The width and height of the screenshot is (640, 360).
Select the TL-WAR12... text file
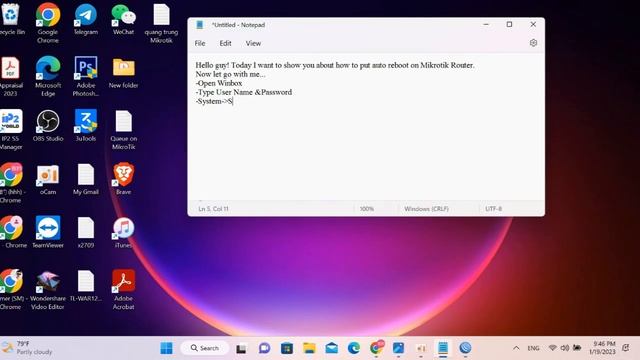[x=86, y=286]
